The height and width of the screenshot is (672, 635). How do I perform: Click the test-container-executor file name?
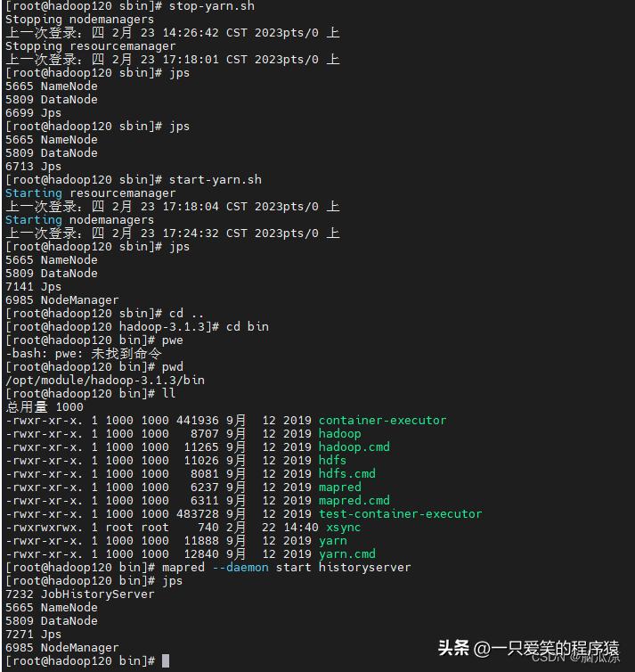coord(400,514)
